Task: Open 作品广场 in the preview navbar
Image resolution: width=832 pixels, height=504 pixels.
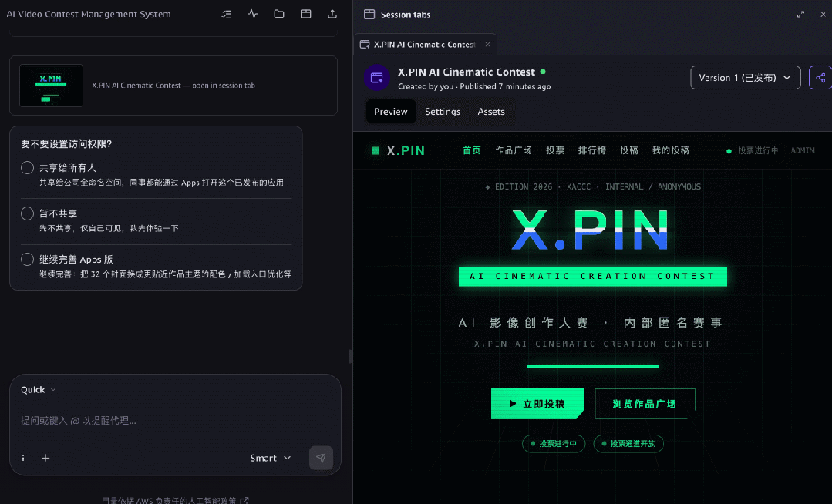Action: (514, 151)
